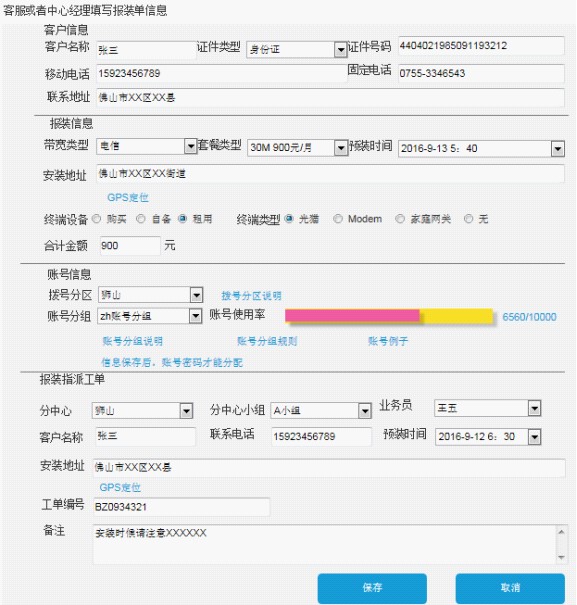This screenshot has width=577, height=605.
Task: View the 账号例子 link
Action: tap(388, 341)
